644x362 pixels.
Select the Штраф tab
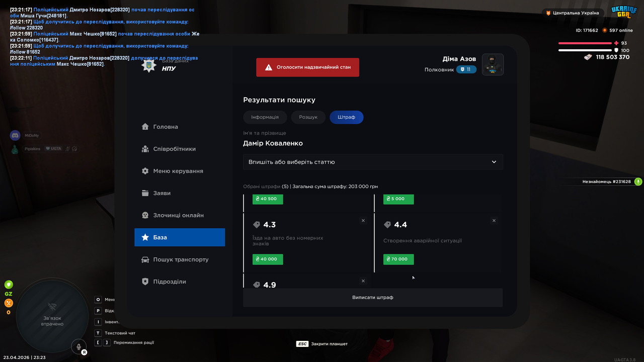point(347,117)
